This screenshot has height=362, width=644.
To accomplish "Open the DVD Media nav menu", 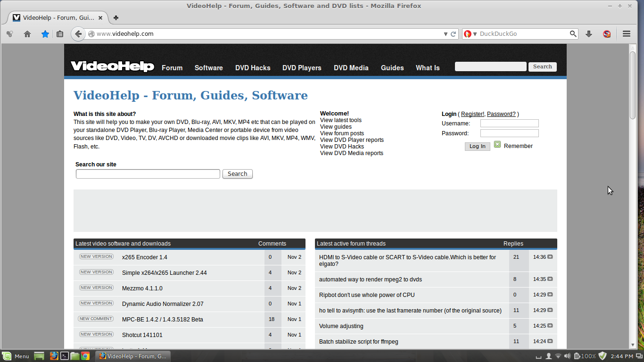I will [351, 68].
